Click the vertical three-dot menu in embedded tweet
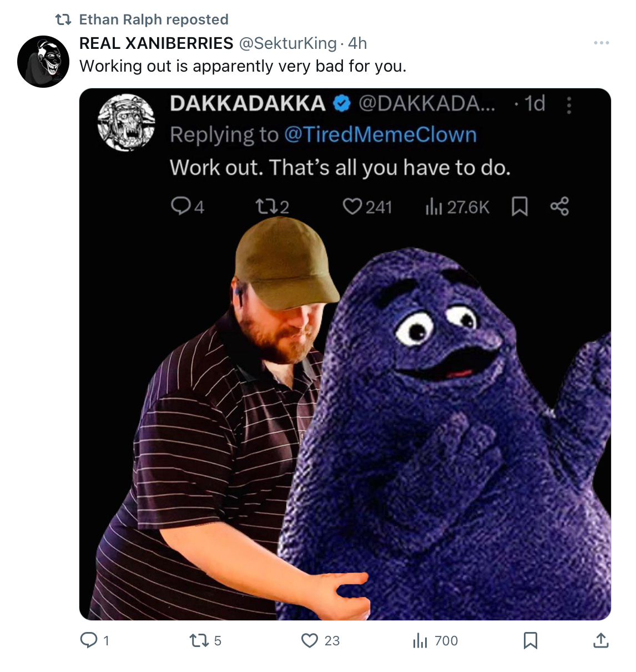636x672 pixels. coord(569,105)
